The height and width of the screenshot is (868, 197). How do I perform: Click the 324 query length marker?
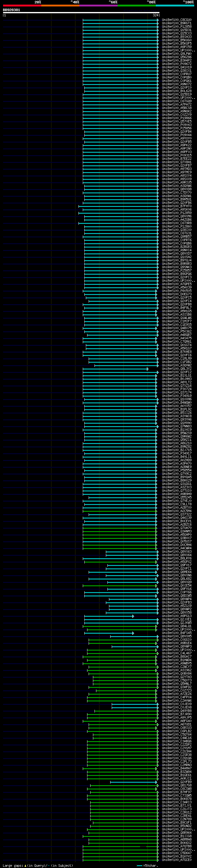[155, 15]
